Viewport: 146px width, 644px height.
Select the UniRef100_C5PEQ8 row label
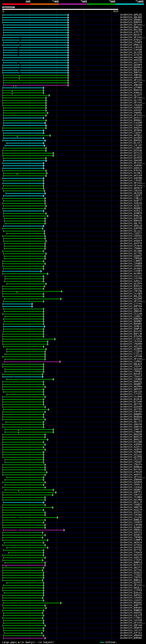tap(131, 258)
